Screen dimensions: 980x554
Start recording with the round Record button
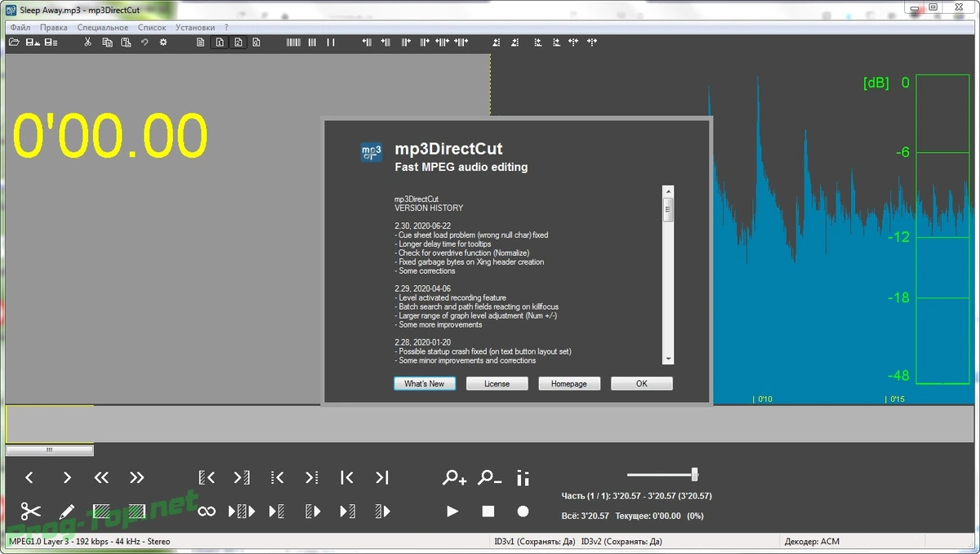(x=523, y=512)
